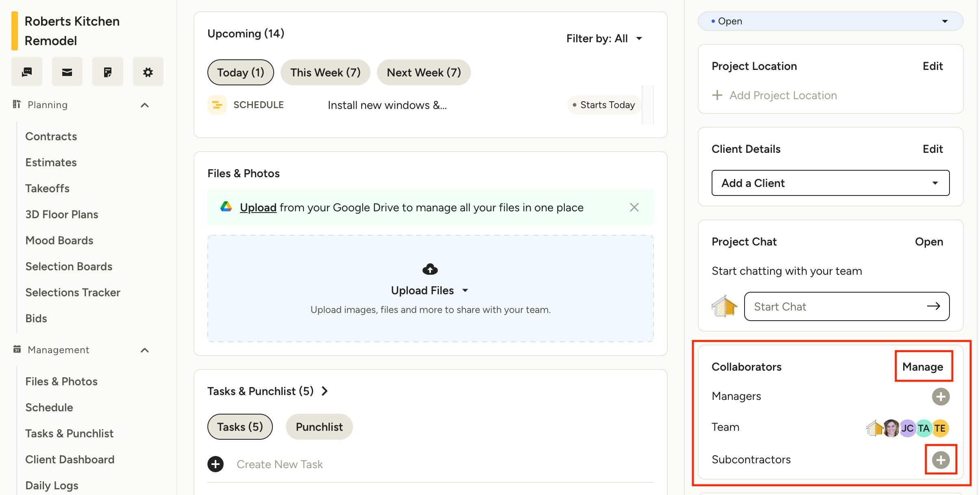This screenshot has width=980, height=495.
Task: Click the Start Chat input field
Action: click(x=838, y=306)
